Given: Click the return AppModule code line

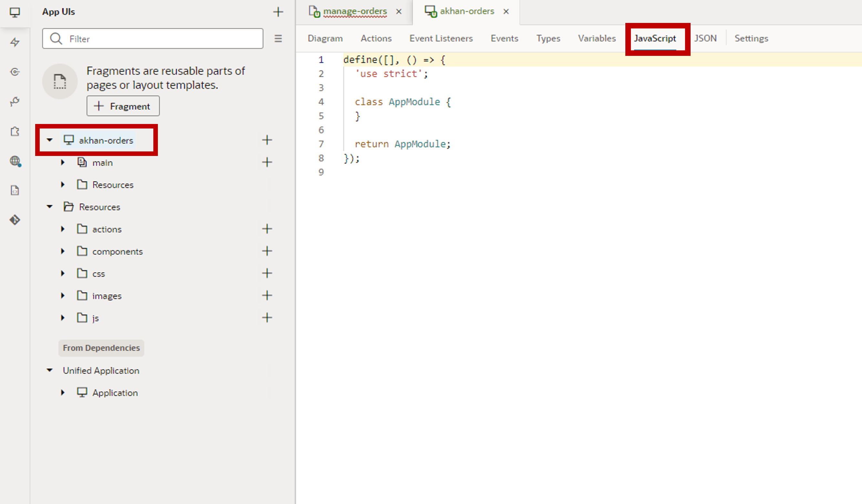Looking at the screenshot, I should point(403,144).
